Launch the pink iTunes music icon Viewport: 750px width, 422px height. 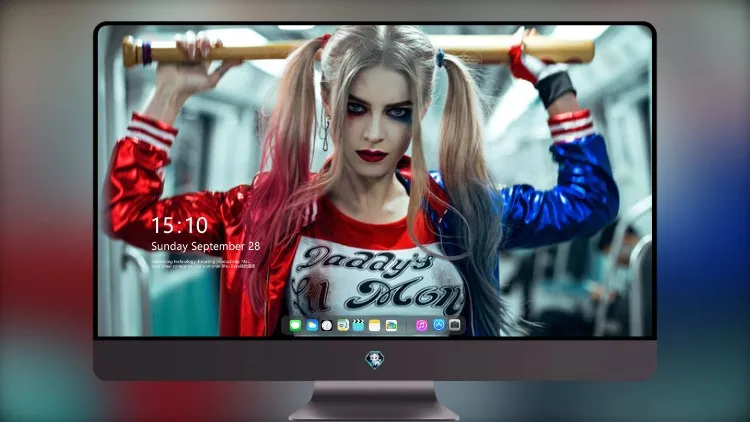(421, 325)
